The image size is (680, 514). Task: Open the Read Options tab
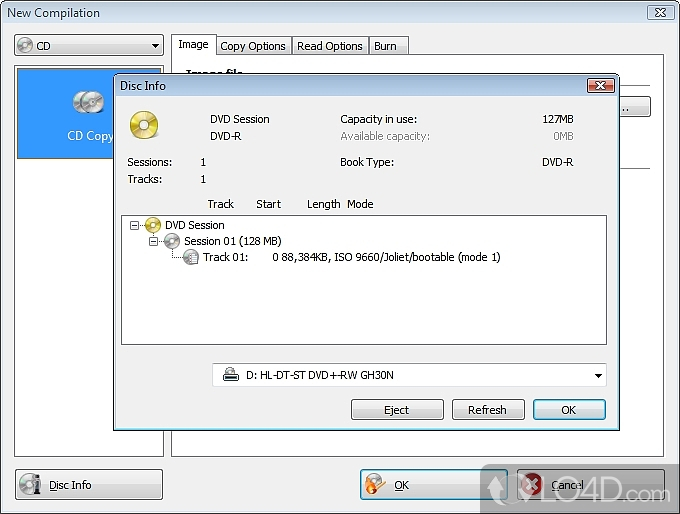(330, 46)
